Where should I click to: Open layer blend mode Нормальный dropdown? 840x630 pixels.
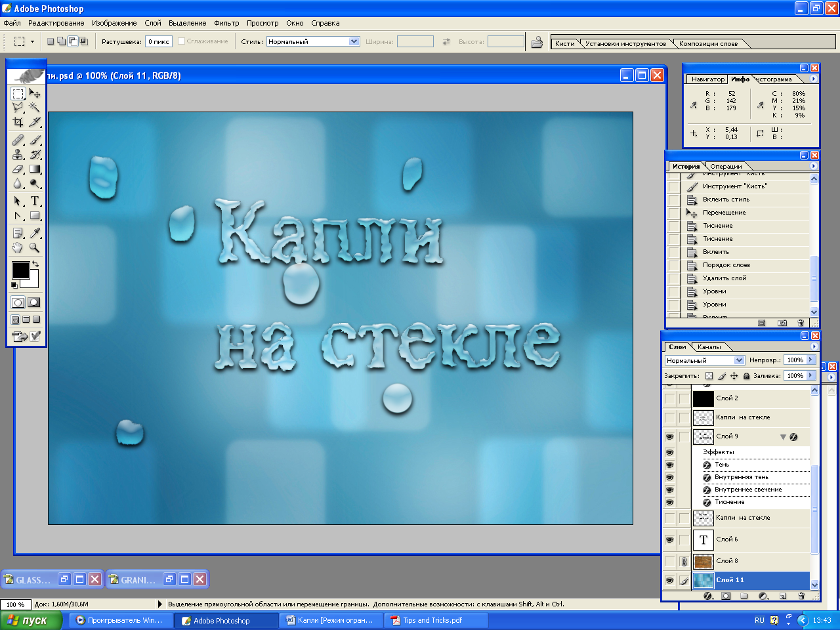click(740, 360)
